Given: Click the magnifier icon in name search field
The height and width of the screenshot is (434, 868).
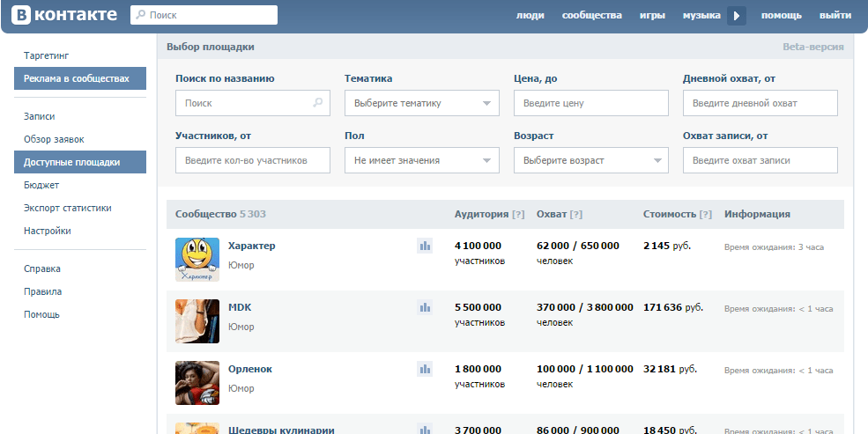Looking at the screenshot, I should pos(318,103).
